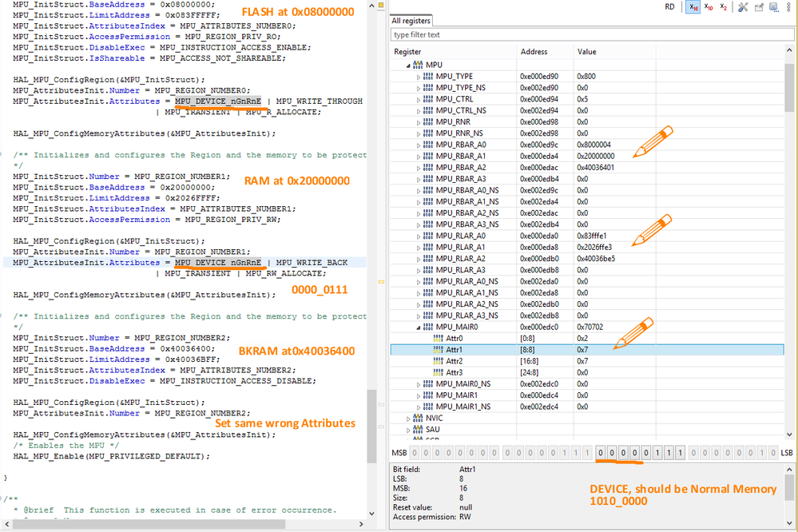
Task: Select the Attr2 bit field row
Action: 453,361
